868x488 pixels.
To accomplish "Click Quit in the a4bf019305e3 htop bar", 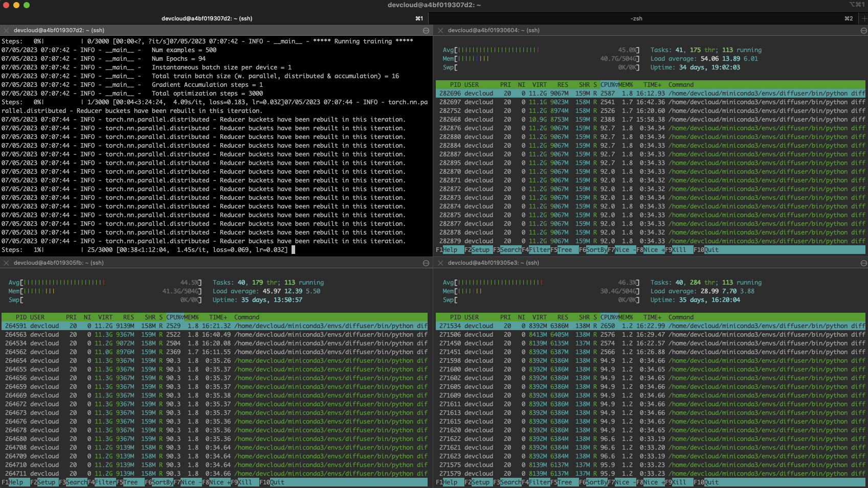I will [x=711, y=482].
